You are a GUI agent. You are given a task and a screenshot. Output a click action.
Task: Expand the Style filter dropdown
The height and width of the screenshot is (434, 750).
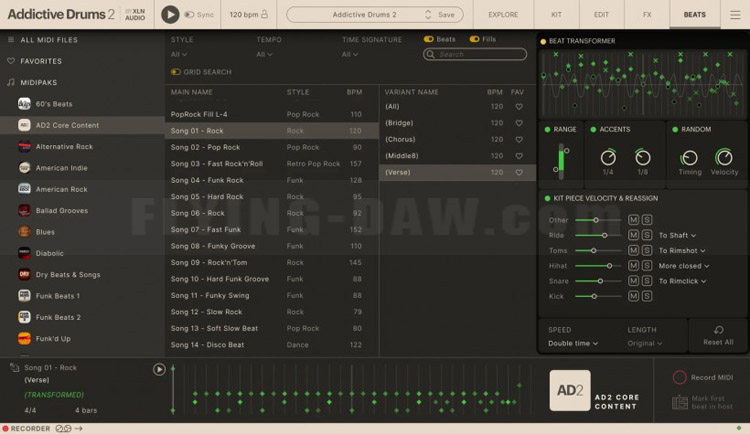[179, 55]
